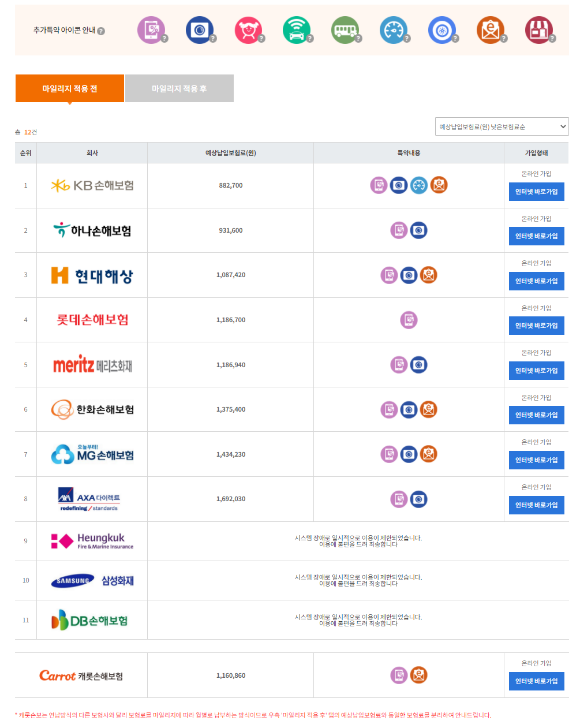Click the purple mobile icon in the 롯데손해보험 row

(x=409, y=320)
